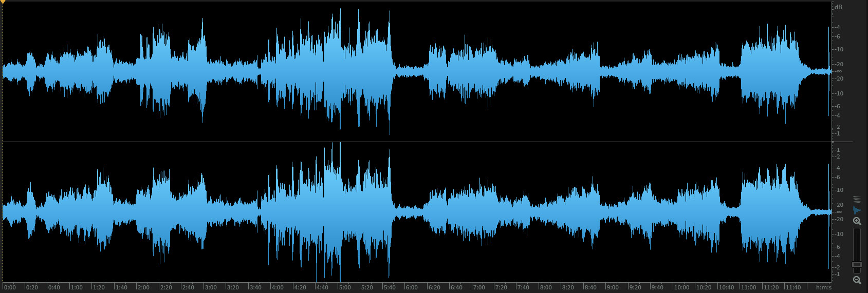868x293 pixels.
Task: Open the h:m:s time format label
Action: [823, 287]
